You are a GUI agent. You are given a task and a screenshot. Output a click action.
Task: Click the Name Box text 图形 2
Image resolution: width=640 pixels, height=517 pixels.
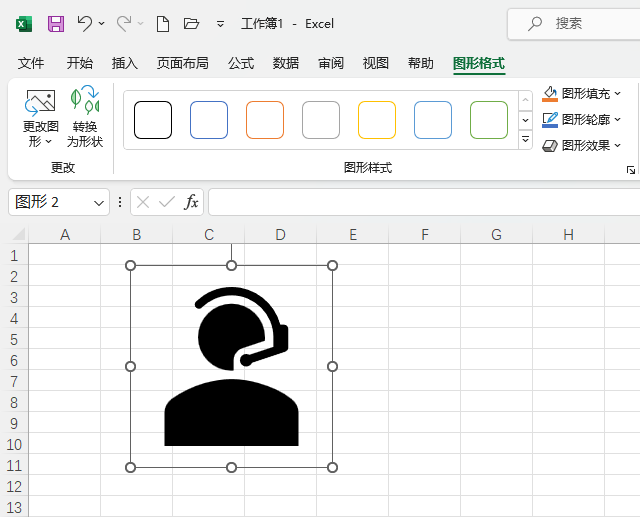[x=37, y=202]
